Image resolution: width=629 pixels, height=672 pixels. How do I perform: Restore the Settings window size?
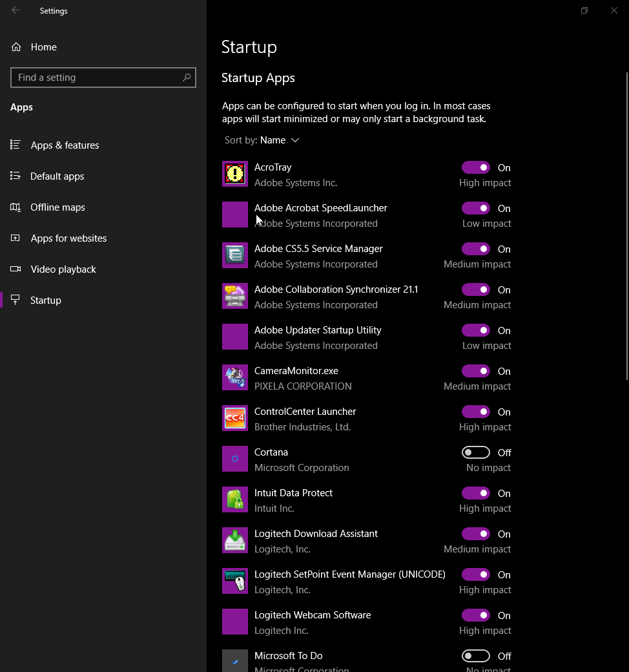click(x=584, y=10)
